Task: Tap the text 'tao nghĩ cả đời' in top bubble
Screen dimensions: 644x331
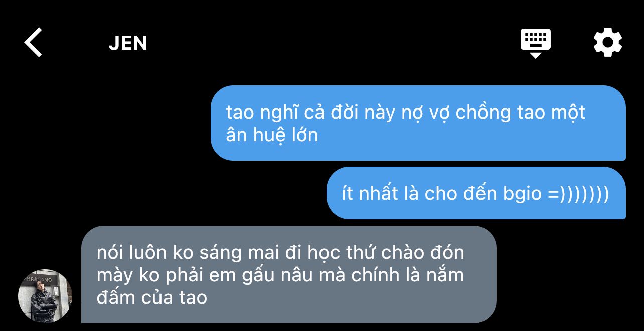Action: click(293, 113)
